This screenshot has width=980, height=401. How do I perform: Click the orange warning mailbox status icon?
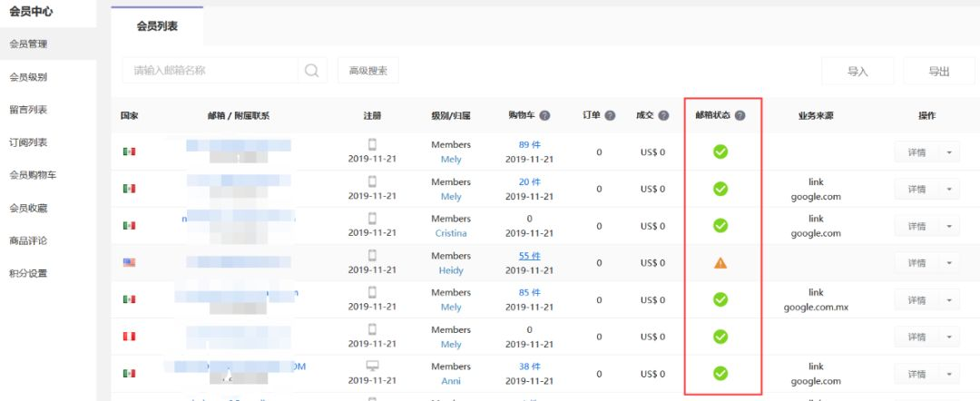coord(720,263)
